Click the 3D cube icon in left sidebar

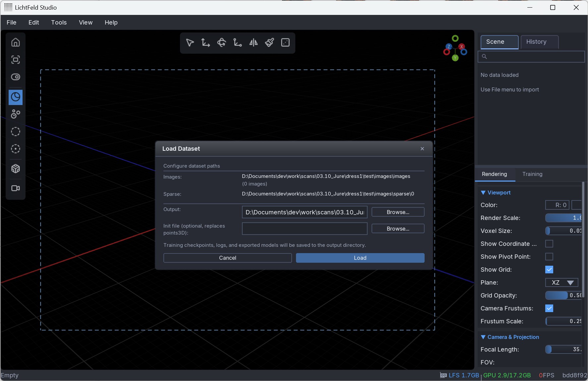tap(16, 169)
